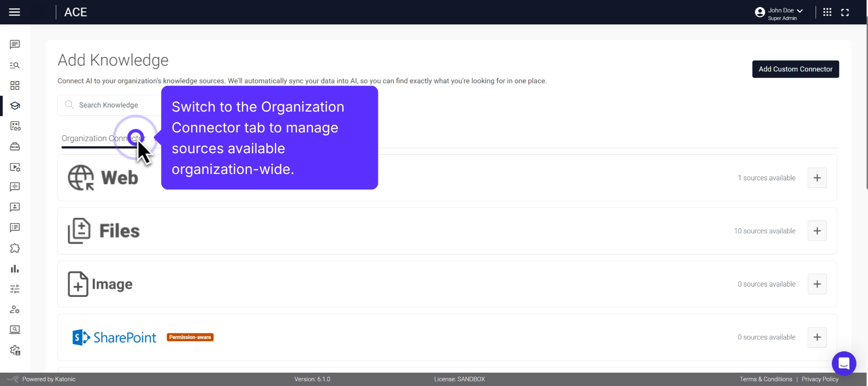Open the play settings sidebar icon
The height and width of the screenshot is (386, 868).
point(15,167)
